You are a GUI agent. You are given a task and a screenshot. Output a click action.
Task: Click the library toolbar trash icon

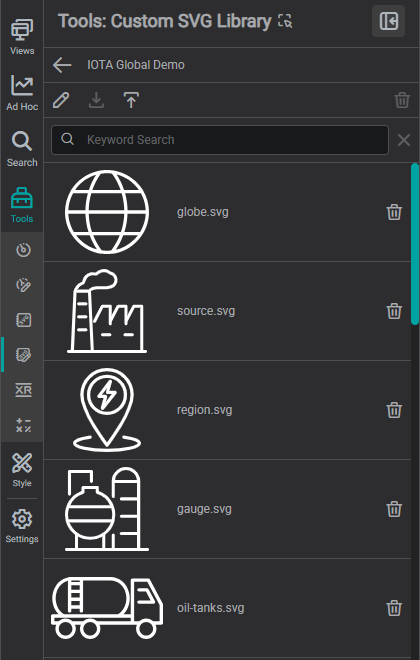click(x=402, y=101)
